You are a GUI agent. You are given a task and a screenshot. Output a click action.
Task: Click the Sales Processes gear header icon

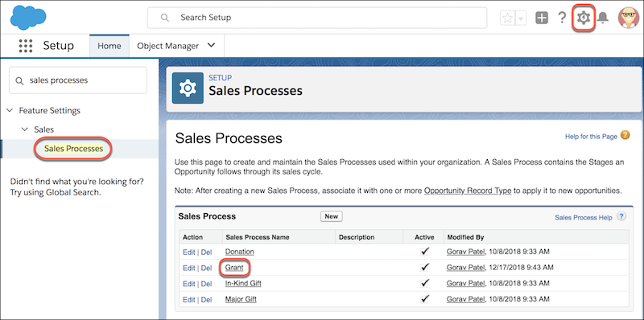188,88
